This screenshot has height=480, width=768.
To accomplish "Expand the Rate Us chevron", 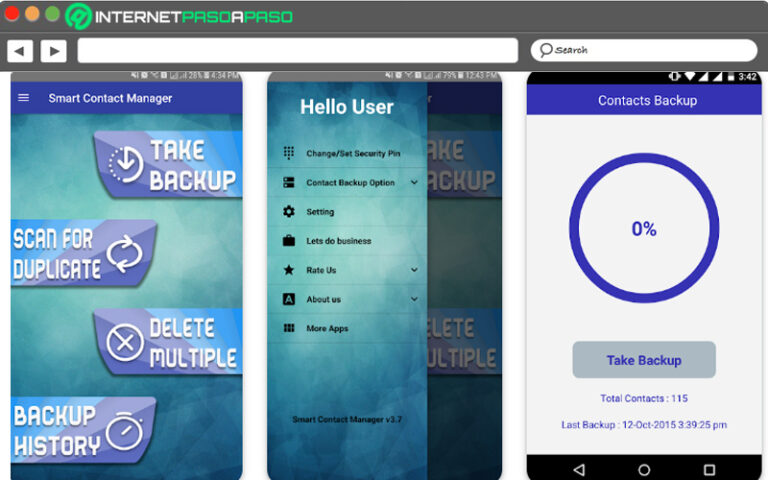I will pyautogui.click(x=414, y=270).
